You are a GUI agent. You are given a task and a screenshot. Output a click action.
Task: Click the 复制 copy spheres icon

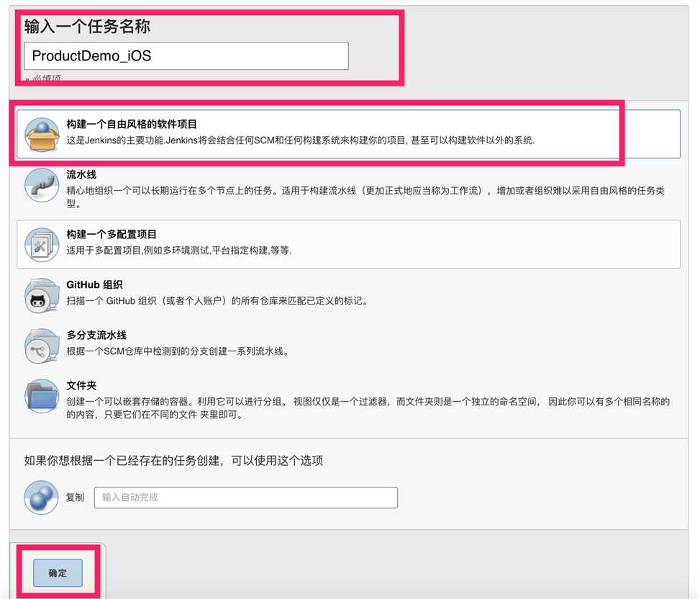pyautogui.click(x=41, y=497)
